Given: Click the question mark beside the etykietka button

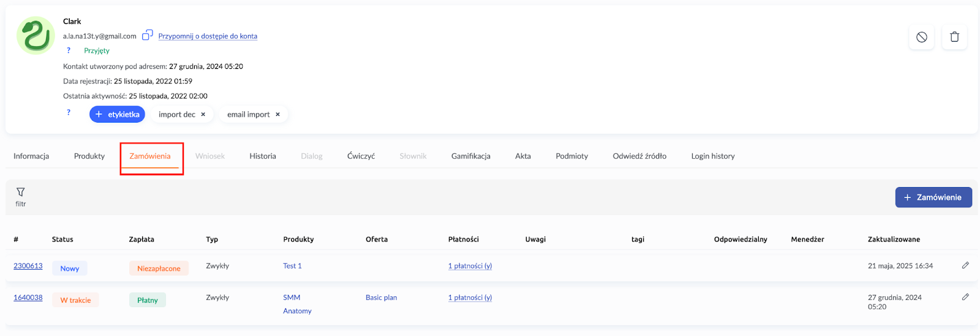Looking at the screenshot, I should pos(69,112).
